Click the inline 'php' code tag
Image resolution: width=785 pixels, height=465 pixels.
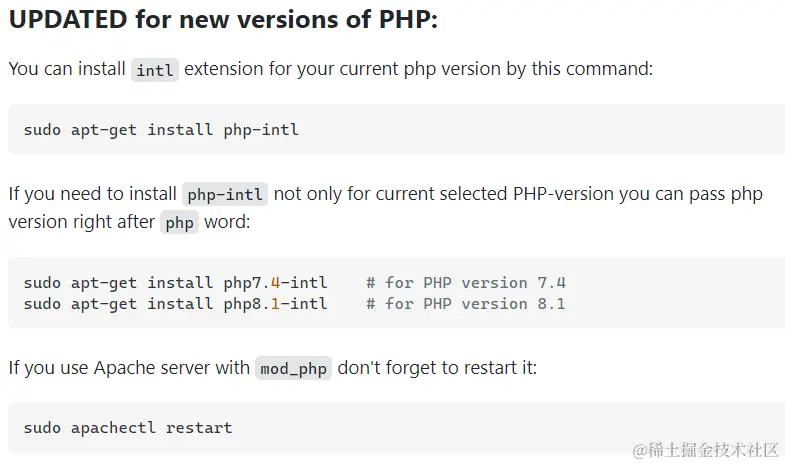179,222
